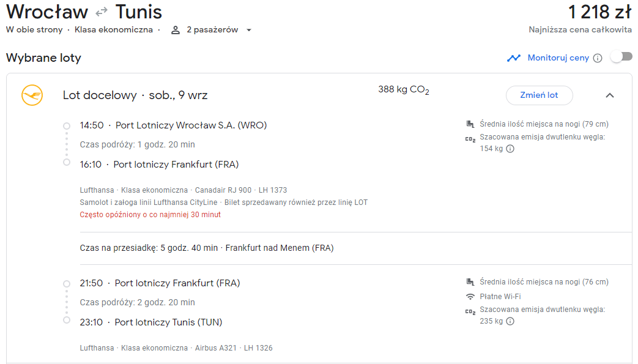Click the 388 kg CO2 emission label
This screenshot has width=638, height=364.
coord(404,90)
